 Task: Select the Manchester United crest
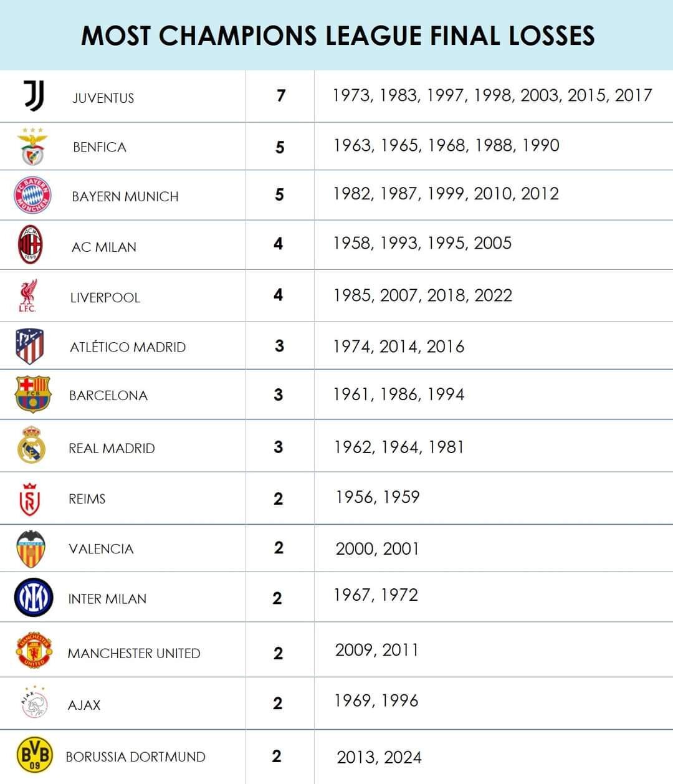(x=33, y=651)
